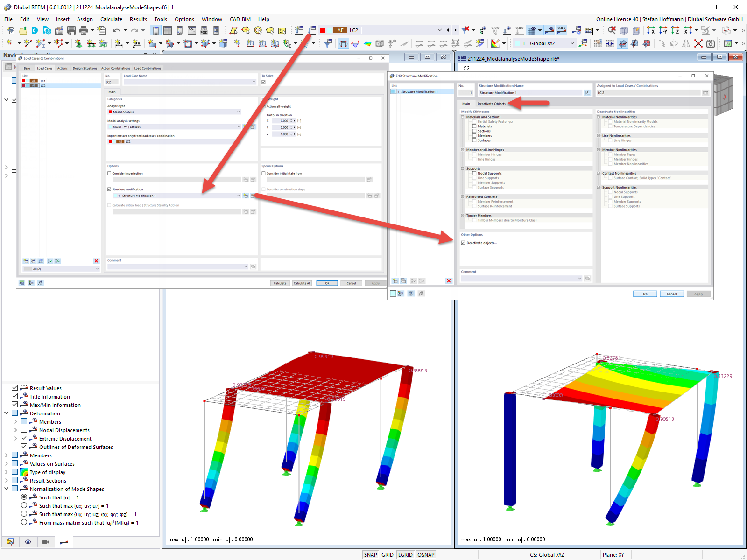This screenshot has width=747, height=560.
Task: Click new structure modification icon next to dropdown
Action: (246, 196)
